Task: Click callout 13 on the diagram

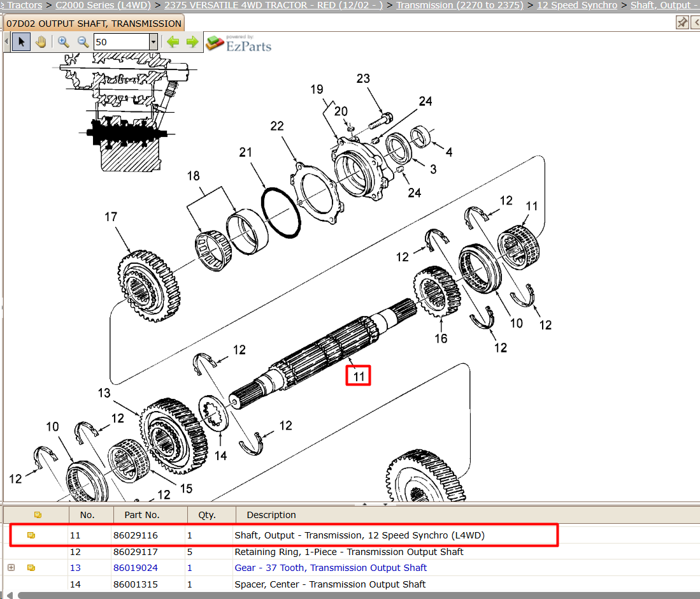Action: point(104,393)
